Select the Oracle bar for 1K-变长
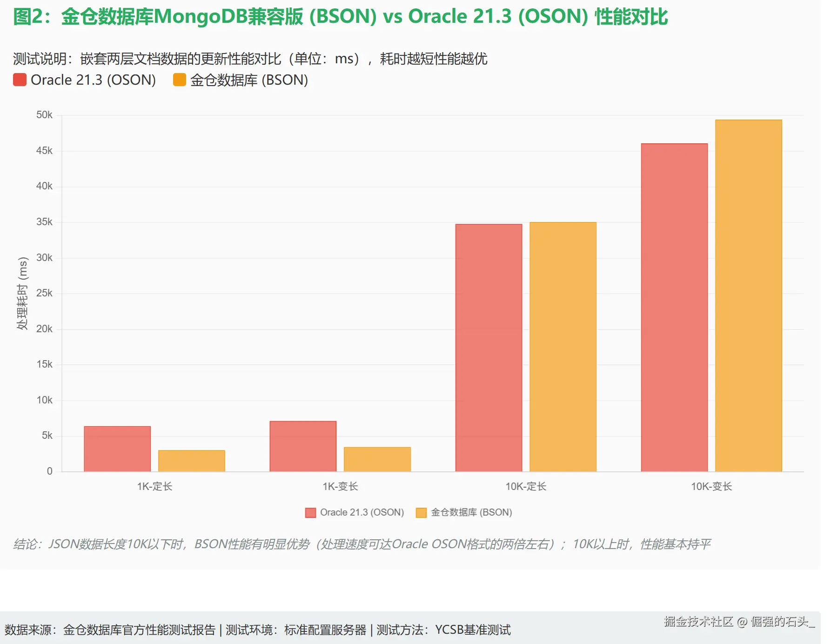The height and width of the screenshot is (644, 831). pyautogui.click(x=303, y=446)
